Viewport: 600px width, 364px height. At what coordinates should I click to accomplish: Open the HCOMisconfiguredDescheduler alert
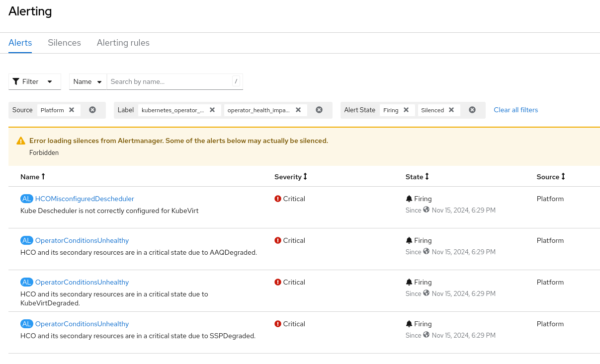click(x=85, y=199)
